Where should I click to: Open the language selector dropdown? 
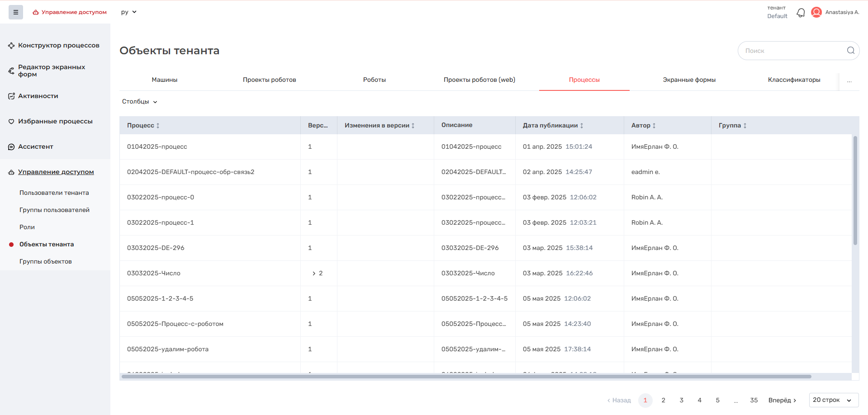128,12
